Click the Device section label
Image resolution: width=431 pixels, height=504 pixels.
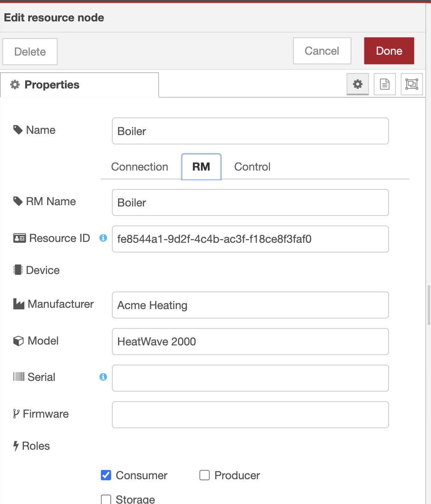click(43, 270)
